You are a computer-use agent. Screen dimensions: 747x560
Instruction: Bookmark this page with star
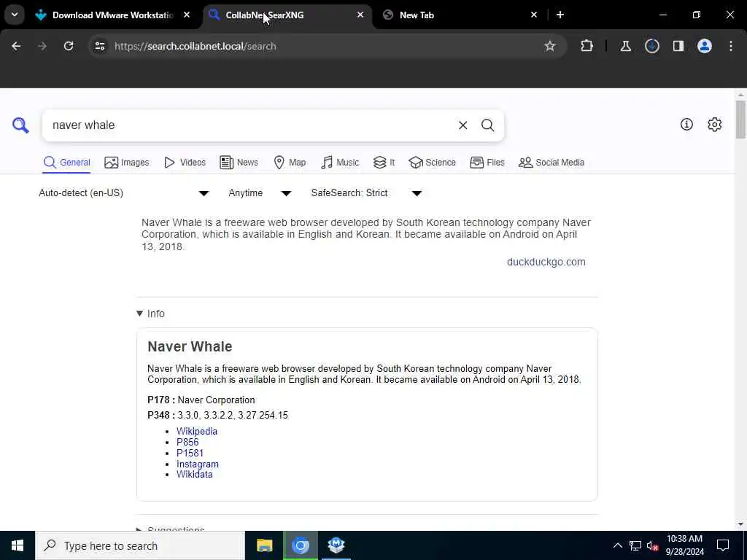point(550,46)
